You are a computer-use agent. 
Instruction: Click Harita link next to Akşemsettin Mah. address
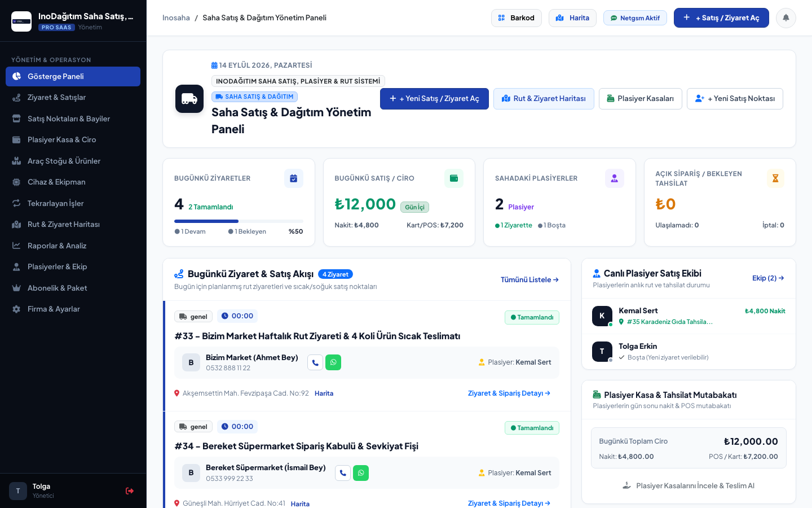coord(324,393)
